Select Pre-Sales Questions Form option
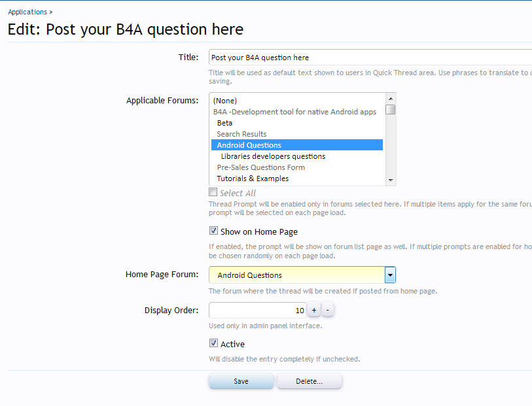This screenshot has height=406, width=532. point(260,167)
